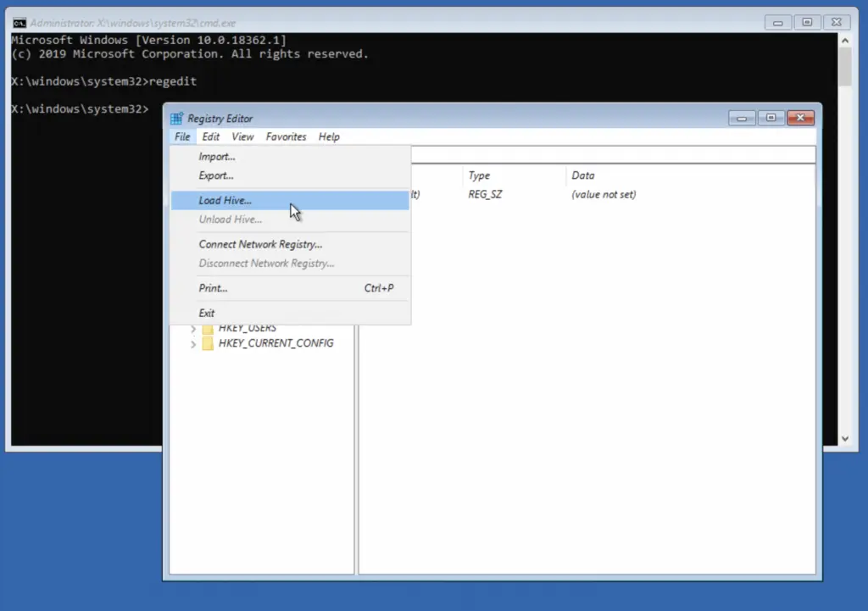Click the Registry Editor title bar icon
This screenshot has height=611, width=868.
176,119
